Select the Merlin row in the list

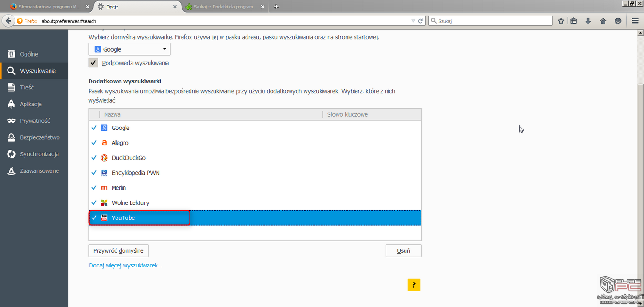click(255, 188)
